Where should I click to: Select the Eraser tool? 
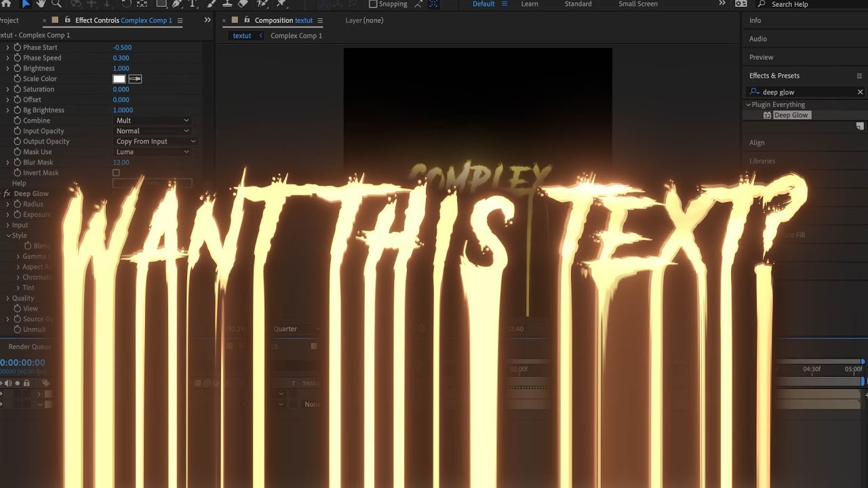(x=243, y=4)
